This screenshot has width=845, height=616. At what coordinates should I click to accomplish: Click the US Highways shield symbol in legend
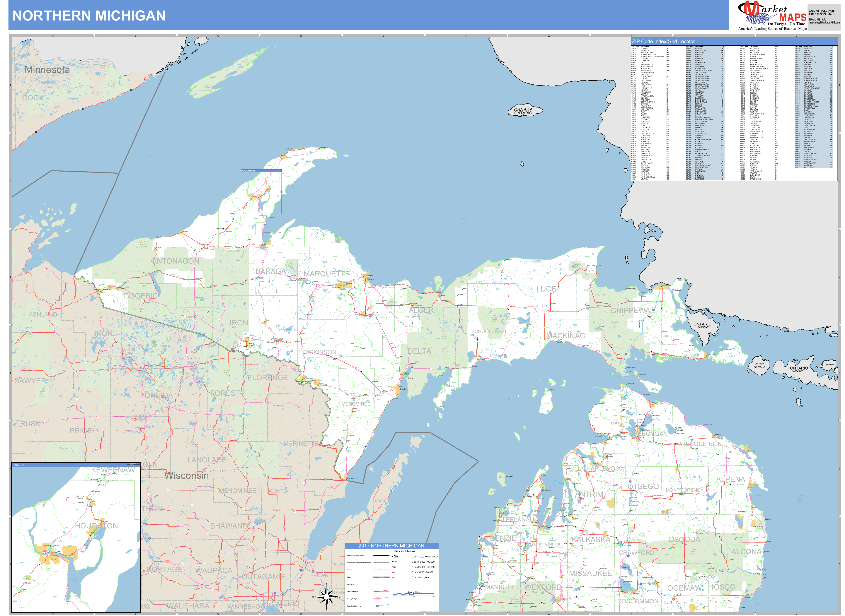(377, 599)
